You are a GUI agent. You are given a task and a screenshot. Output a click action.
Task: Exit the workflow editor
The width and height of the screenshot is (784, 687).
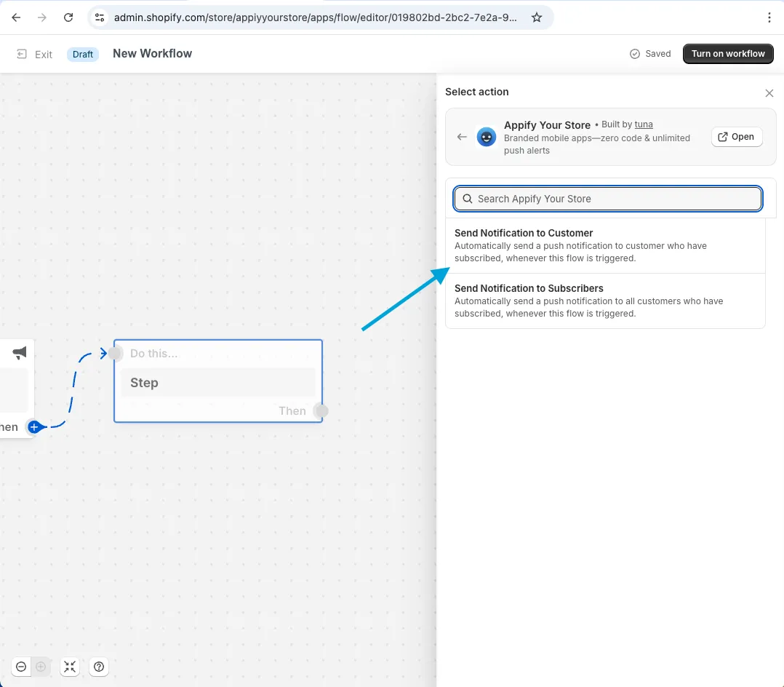tap(34, 54)
